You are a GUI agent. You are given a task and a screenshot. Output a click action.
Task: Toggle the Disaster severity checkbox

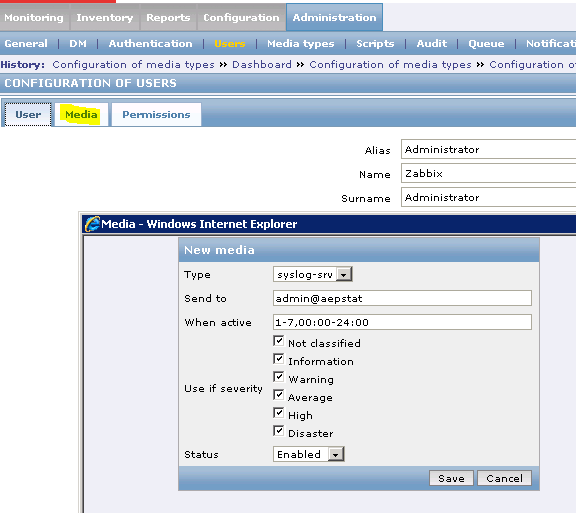tap(278, 431)
